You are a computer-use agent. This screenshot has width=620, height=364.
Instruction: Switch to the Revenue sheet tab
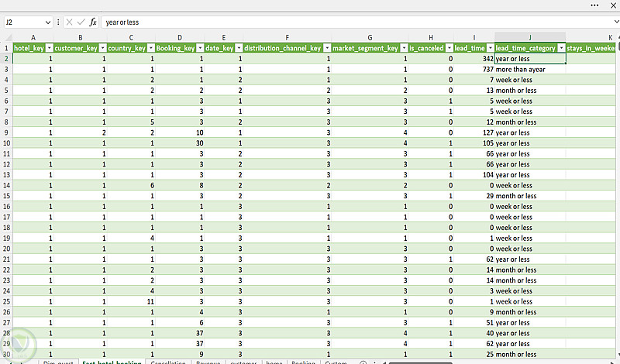click(x=208, y=362)
